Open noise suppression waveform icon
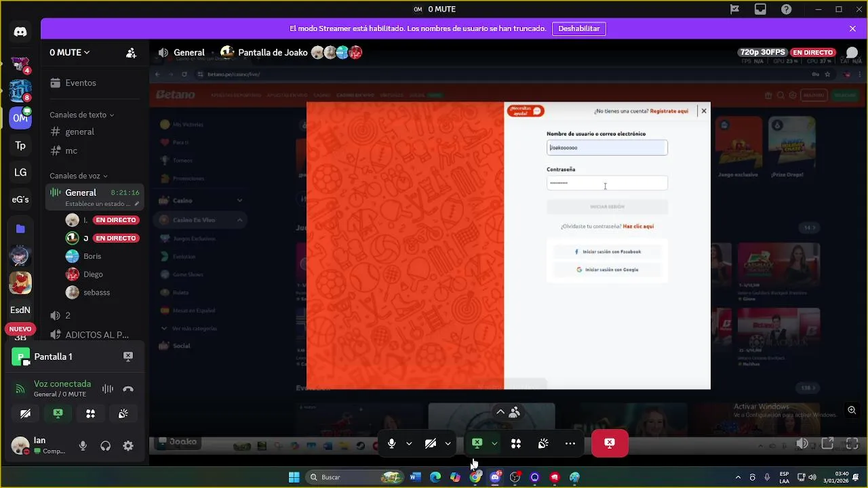 tap(107, 389)
